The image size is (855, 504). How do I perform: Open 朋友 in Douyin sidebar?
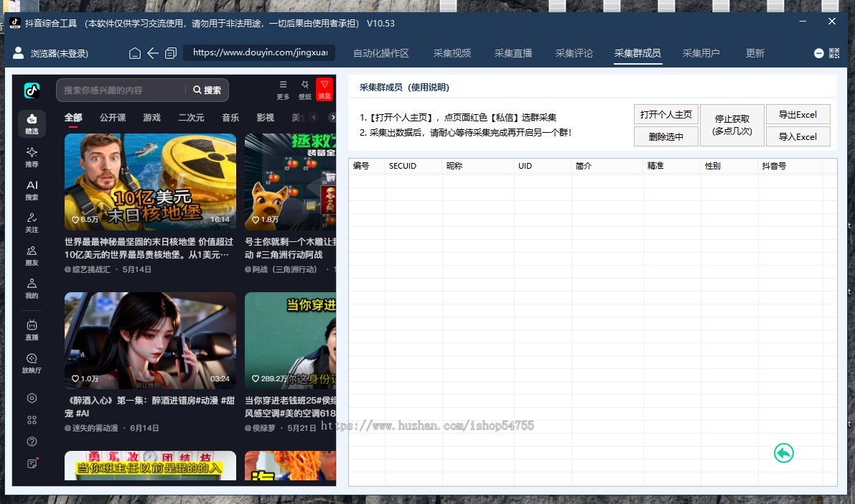click(32, 256)
